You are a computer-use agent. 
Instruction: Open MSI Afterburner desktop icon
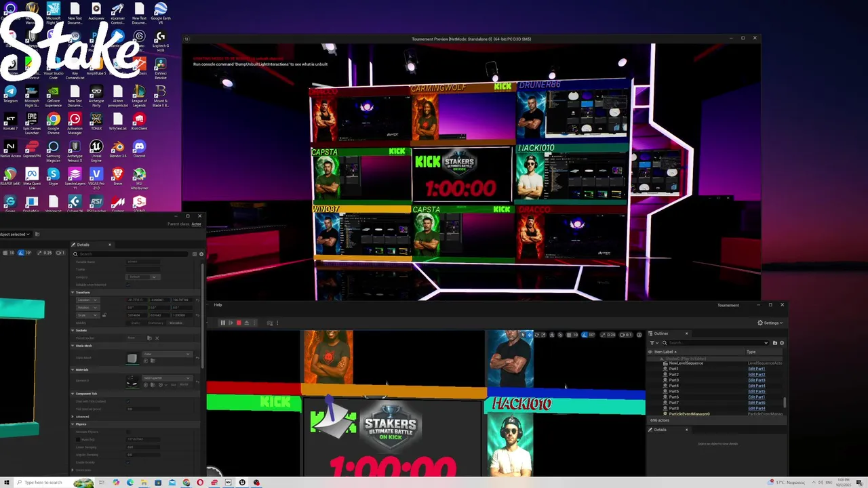coord(139,179)
